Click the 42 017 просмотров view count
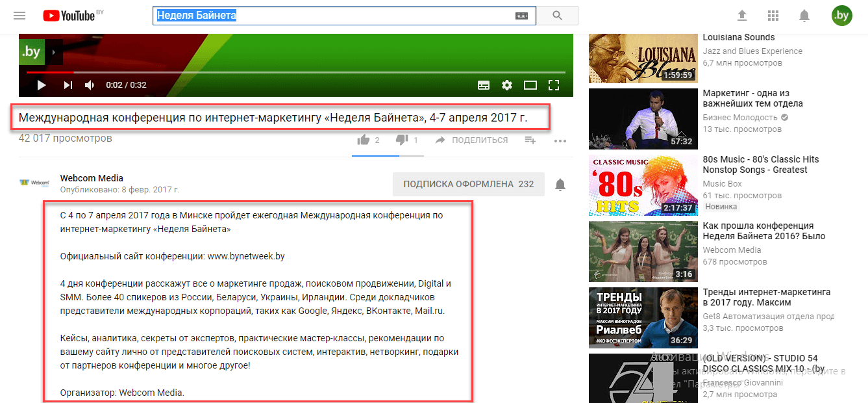The image size is (868, 403). point(66,138)
